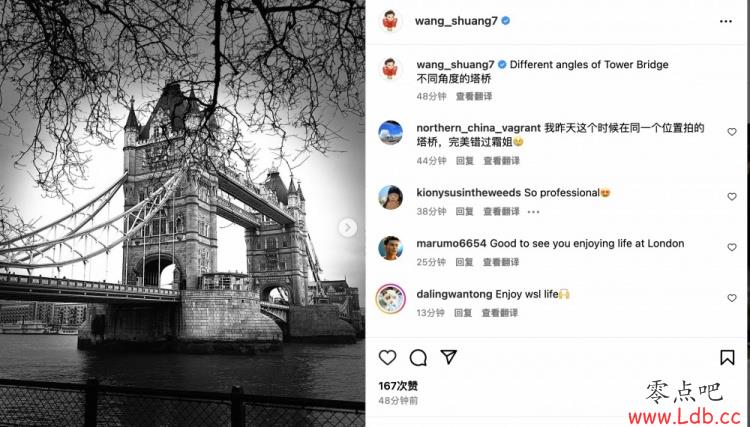Viewport: 750px width, 427px height.
Task: View the list of 167 likes
Action: point(398,385)
